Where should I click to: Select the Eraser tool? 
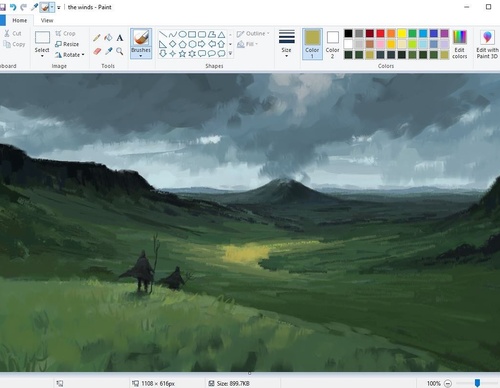tap(97, 51)
